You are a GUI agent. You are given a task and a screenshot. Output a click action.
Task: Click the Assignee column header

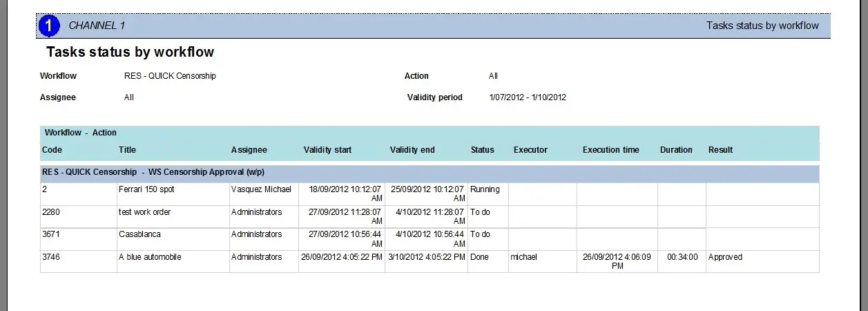click(249, 149)
